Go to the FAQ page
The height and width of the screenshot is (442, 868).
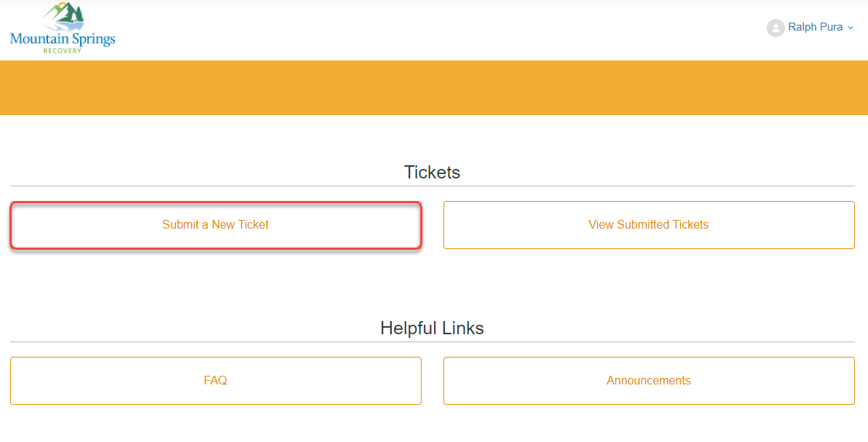[216, 381]
